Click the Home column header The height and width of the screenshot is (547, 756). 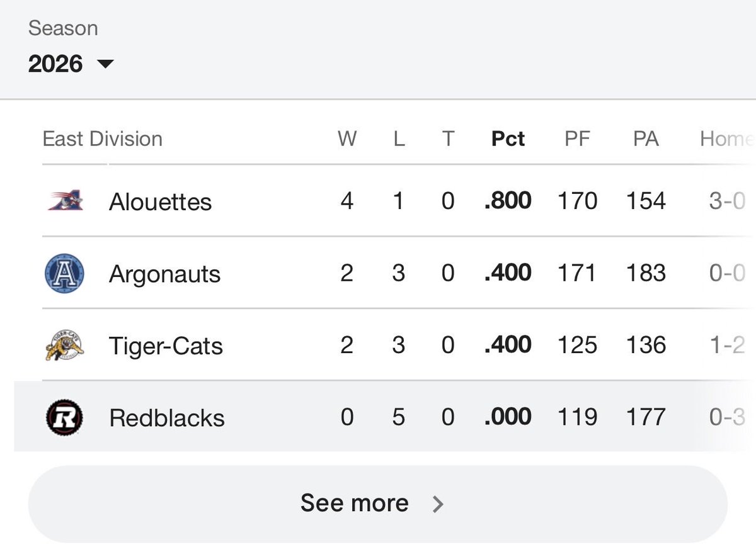pos(727,138)
